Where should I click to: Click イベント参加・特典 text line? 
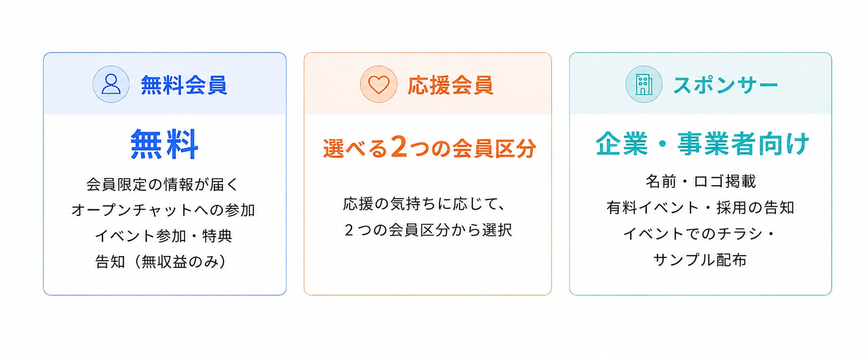pos(163,236)
